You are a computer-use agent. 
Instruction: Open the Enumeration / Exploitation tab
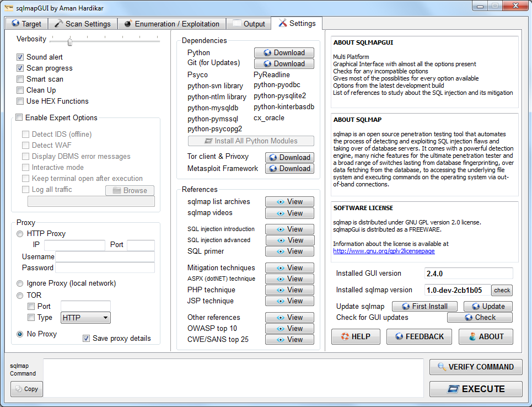pos(172,24)
